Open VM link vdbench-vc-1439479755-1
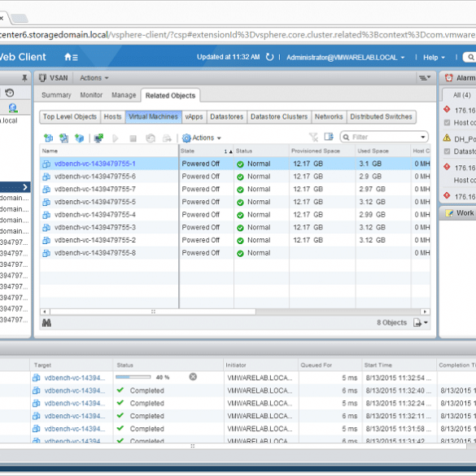 [94, 164]
